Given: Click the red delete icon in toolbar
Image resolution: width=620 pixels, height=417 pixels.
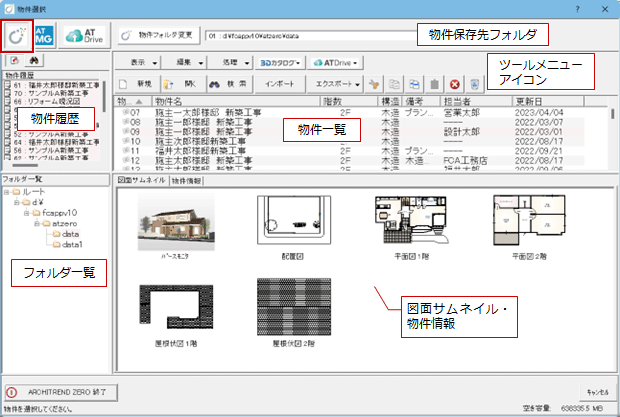Looking at the screenshot, I should [x=455, y=86].
